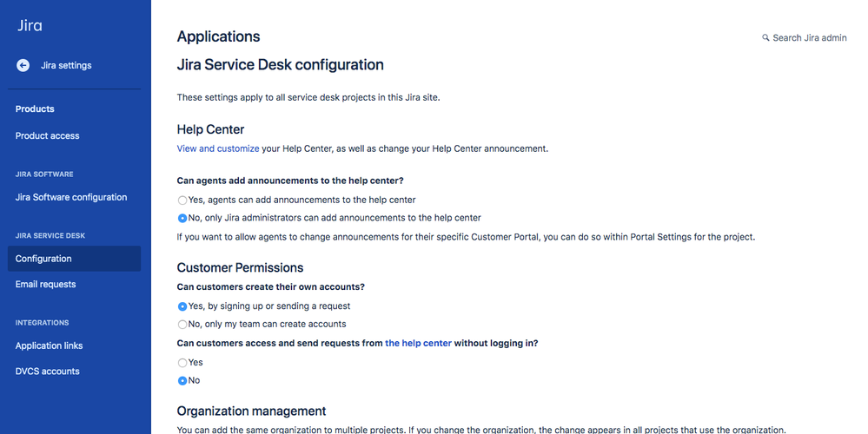Click 'These settings apply to all' description
This screenshot has width=868, height=434.
click(x=308, y=97)
